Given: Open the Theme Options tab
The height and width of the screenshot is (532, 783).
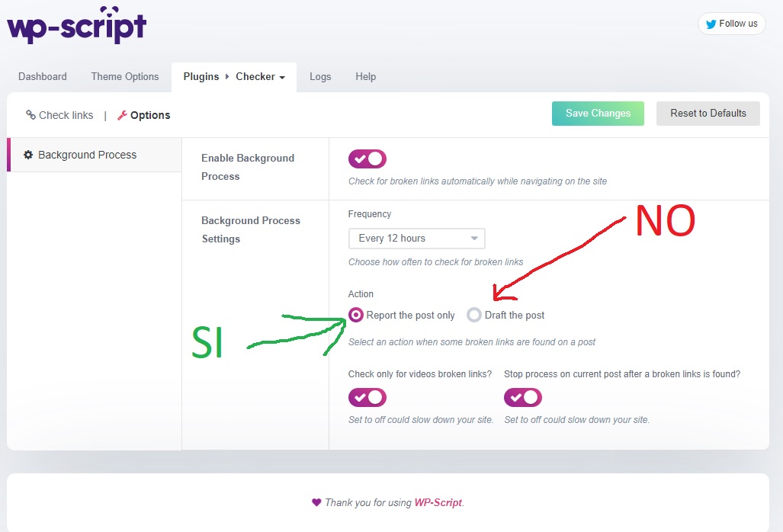Looking at the screenshot, I should point(125,76).
